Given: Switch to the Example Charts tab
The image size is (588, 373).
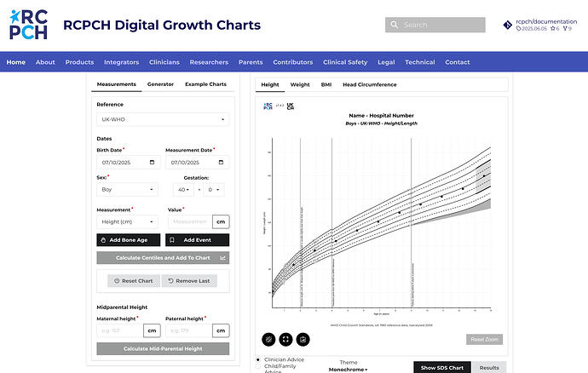Looking at the screenshot, I should point(205,84).
